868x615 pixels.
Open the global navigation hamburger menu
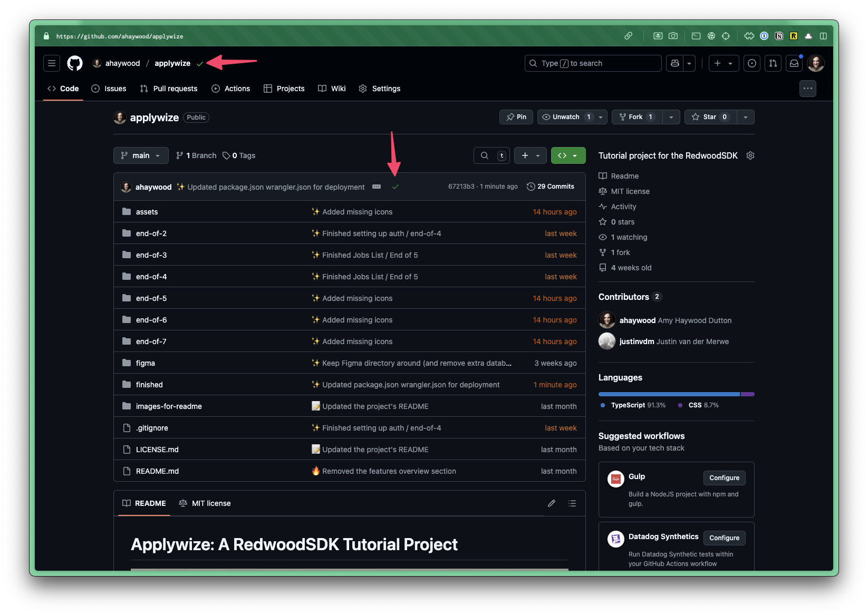click(x=51, y=63)
